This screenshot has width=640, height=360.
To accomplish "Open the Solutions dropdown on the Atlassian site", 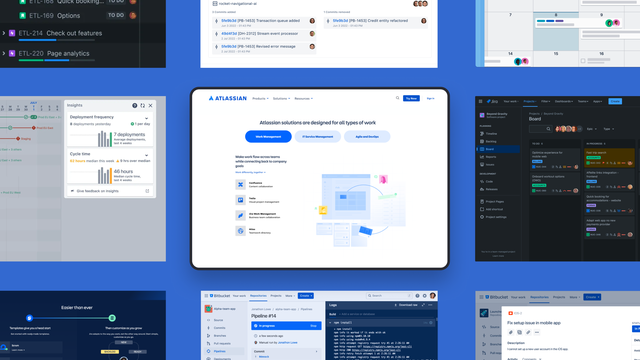I will 281,99.
